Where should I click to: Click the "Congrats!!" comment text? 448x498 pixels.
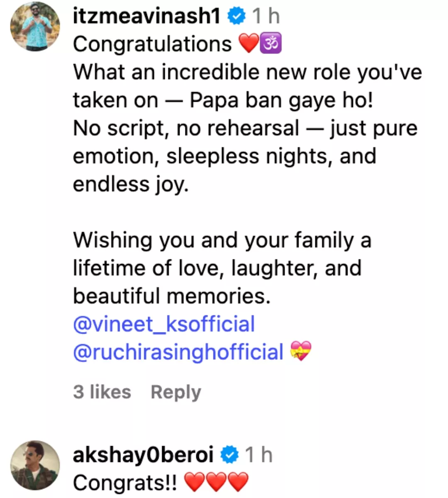(x=125, y=483)
